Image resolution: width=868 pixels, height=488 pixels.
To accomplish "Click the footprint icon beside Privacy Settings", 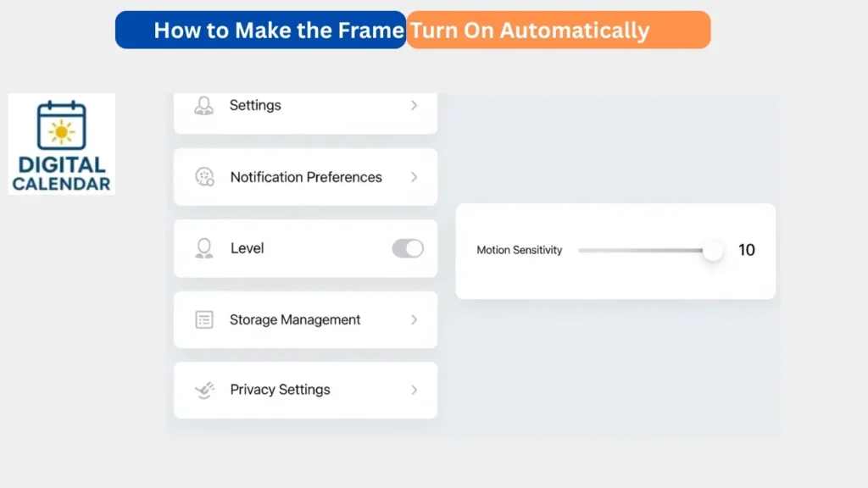I will (203, 390).
